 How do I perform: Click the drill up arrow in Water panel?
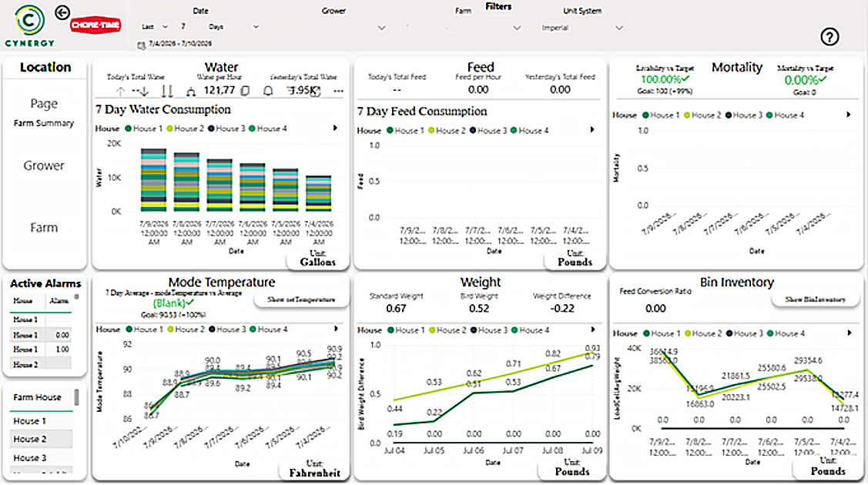point(121,92)
